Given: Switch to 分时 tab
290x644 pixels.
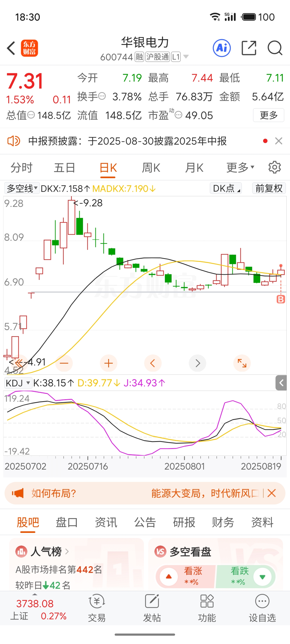Looking at the screenshot, I should click(21, 168).
